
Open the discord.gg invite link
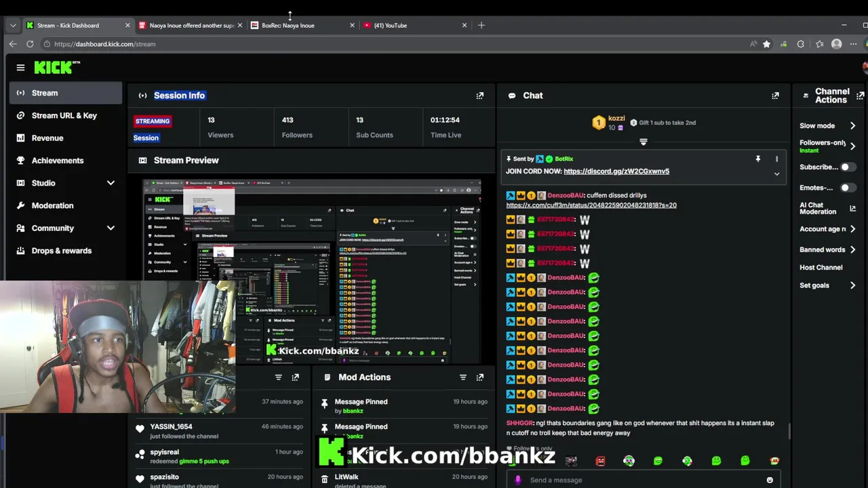616,171
